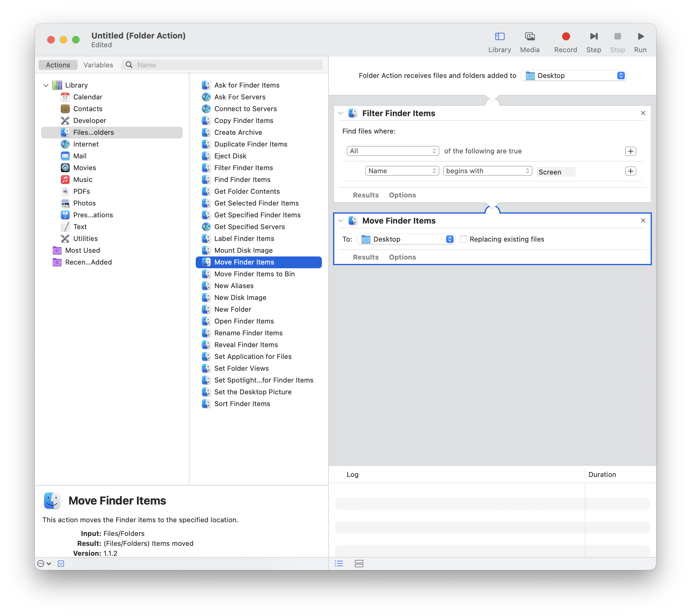Select the New Folder action
The width and height of the screenshot is (691, 616).
pyautogui.click(x=233, y=309)
